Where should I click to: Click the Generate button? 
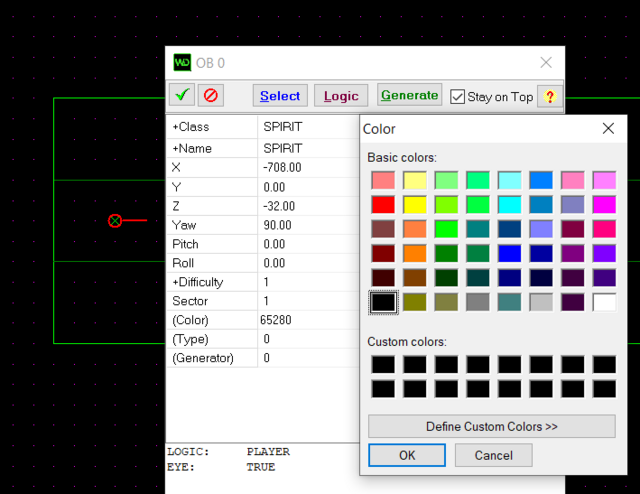(409, 95)
